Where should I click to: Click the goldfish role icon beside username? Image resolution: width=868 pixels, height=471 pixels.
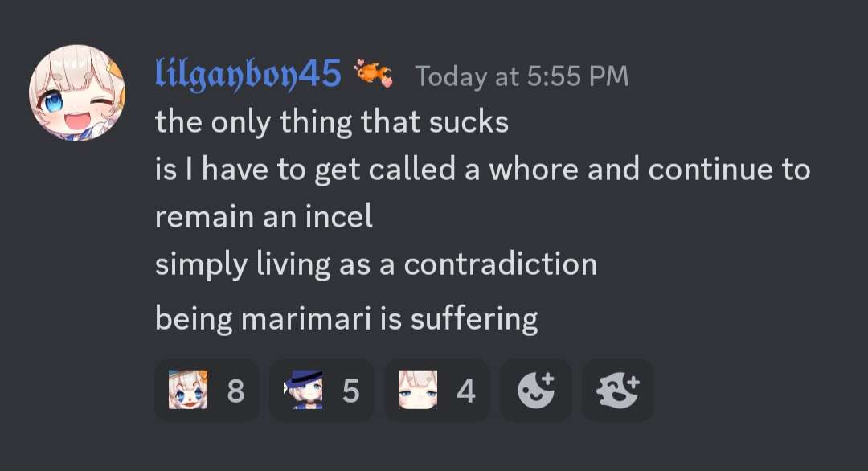pyautogui.click(x=374, y=74)
